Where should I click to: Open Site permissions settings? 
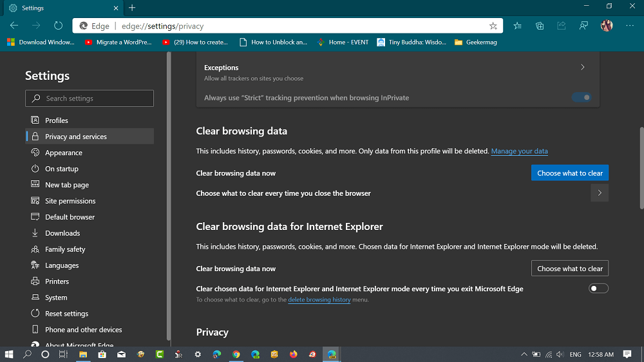pos(90,200)
